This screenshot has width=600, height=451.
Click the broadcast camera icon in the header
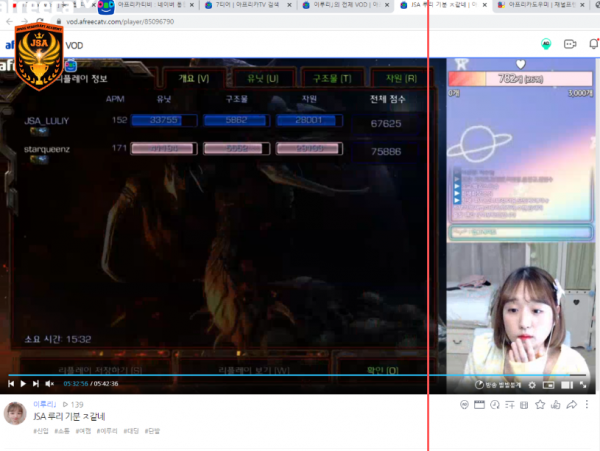(x=570, y=44)
